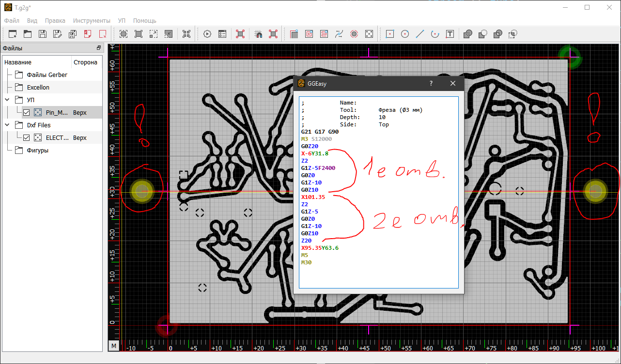Image resolution: width=621 pixels, height=364 pixels.
Task: Click the settings form list icon
Action: [222, 34]
